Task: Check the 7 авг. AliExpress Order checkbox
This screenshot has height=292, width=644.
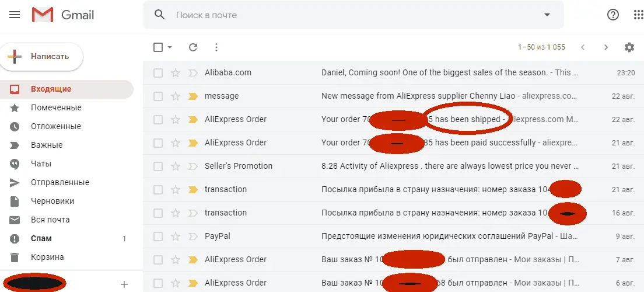Action: tap(158, 260)
